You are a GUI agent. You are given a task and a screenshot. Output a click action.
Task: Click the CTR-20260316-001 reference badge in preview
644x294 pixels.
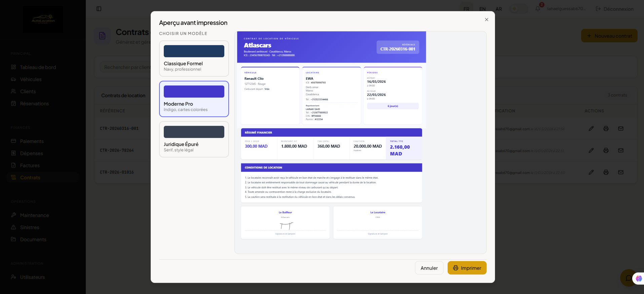coord(398,47)
